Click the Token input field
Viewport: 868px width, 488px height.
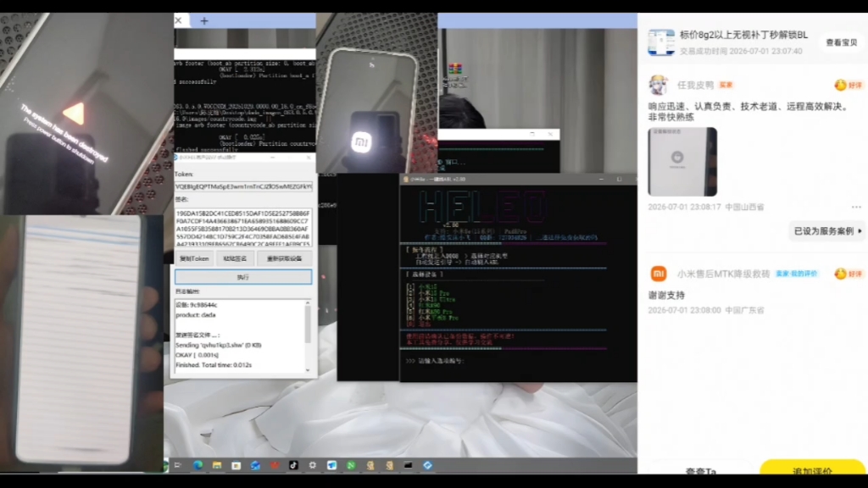click(x=243, y=186)
